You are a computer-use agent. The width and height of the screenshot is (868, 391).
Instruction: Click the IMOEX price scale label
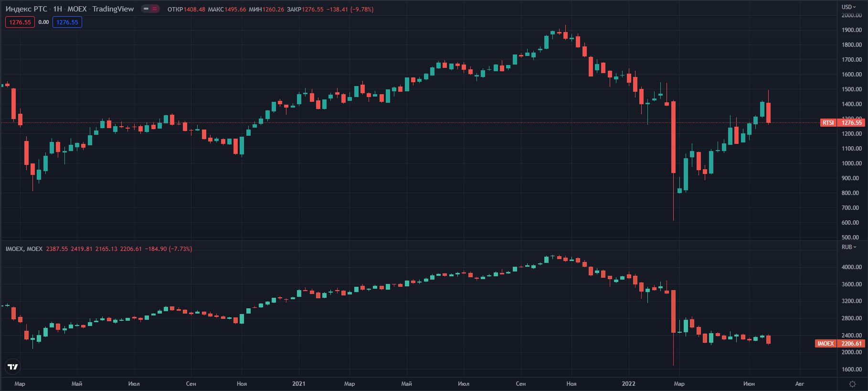[826, 344]
